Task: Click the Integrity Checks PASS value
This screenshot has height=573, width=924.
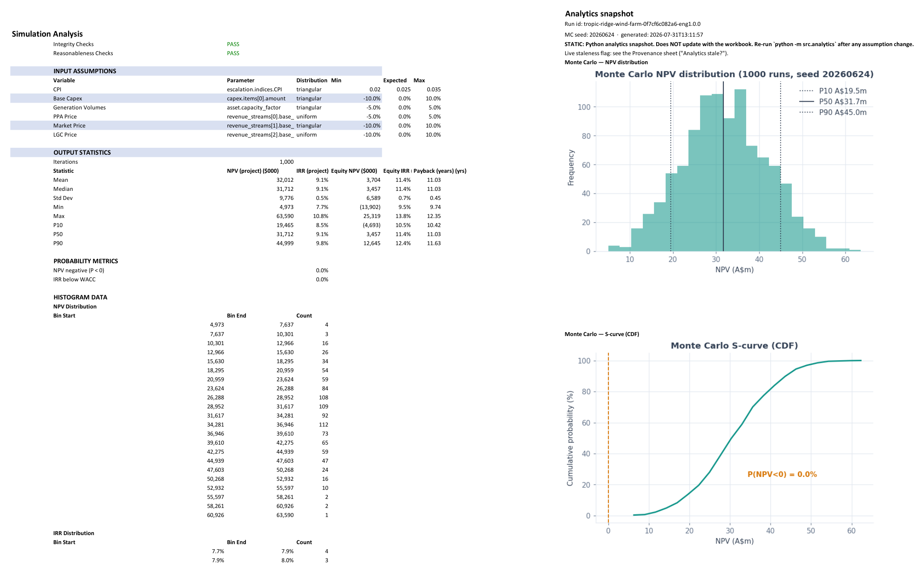Action: tap(233, 44)
